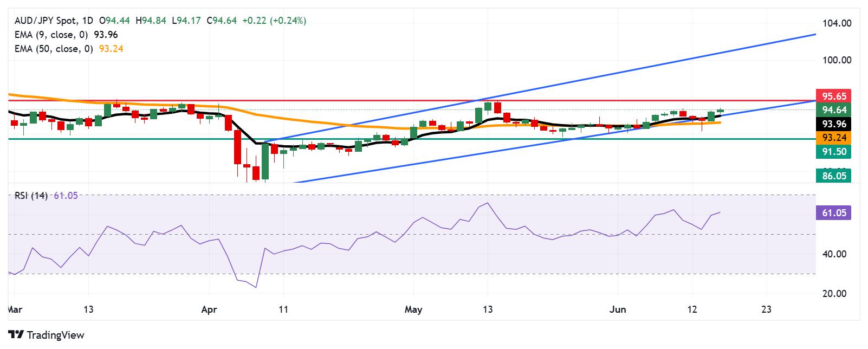The image size is (868, 349).
Task: Click the Apr time axis label
Action: pyautogui.click(x=209, y=309)
